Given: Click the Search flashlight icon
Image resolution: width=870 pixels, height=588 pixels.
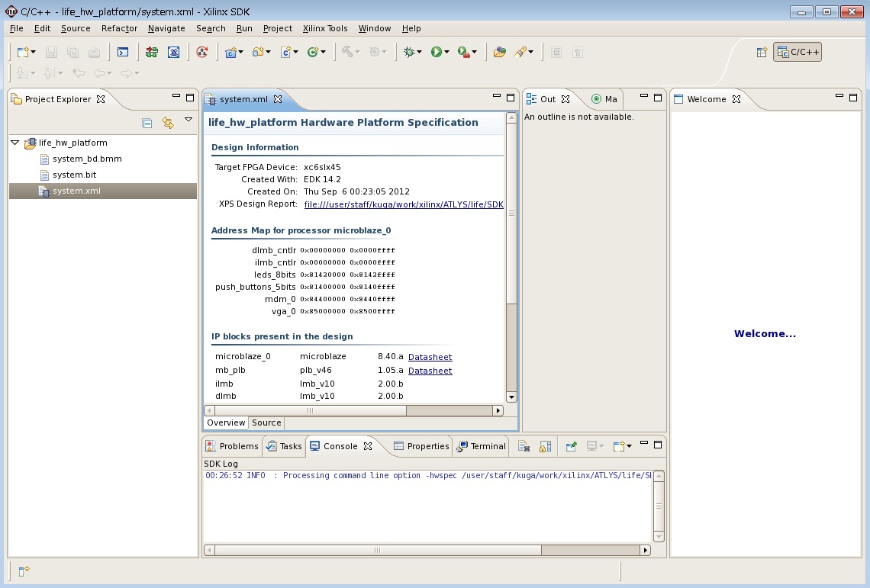Looking at the screenshot, I should 520,52.
